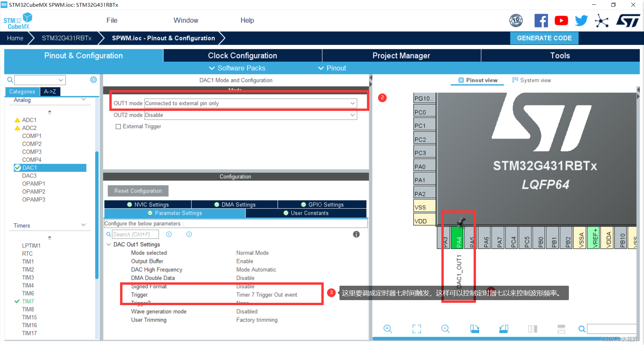Click the Trigger value Timer 7 Trigger Out event

[x=267, y=295]
